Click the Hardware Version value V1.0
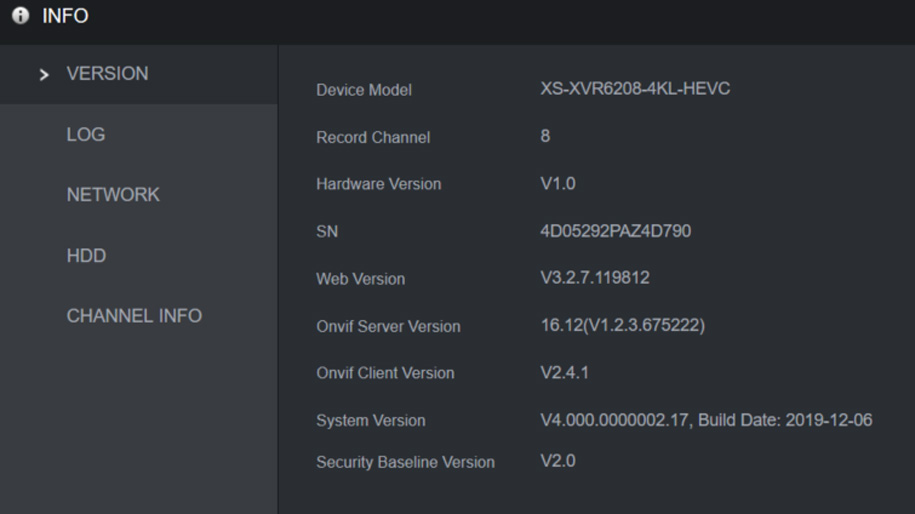915x514 pixels. tap(558, 184)
